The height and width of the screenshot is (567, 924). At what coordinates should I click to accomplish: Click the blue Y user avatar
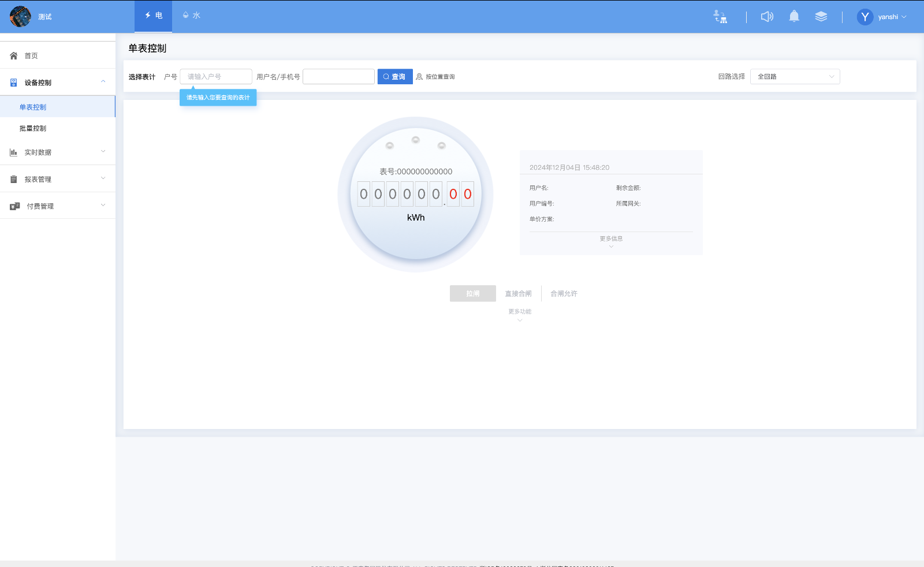865,17
